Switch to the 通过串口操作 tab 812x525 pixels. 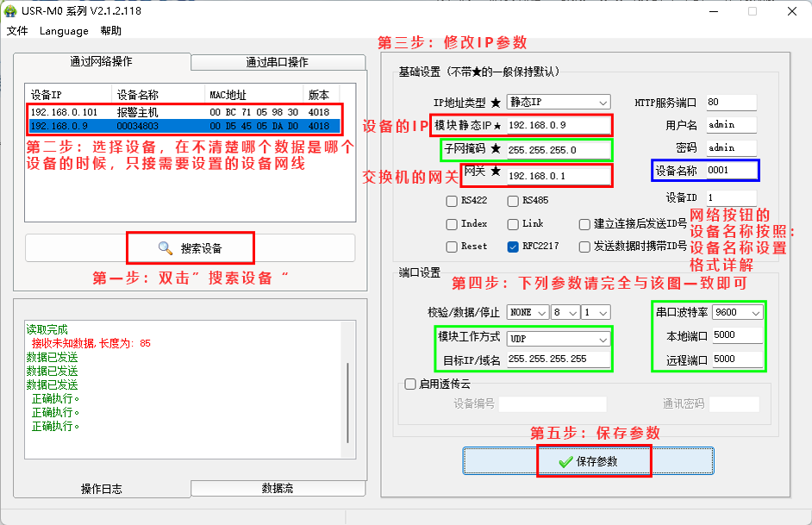click(277, 62)
